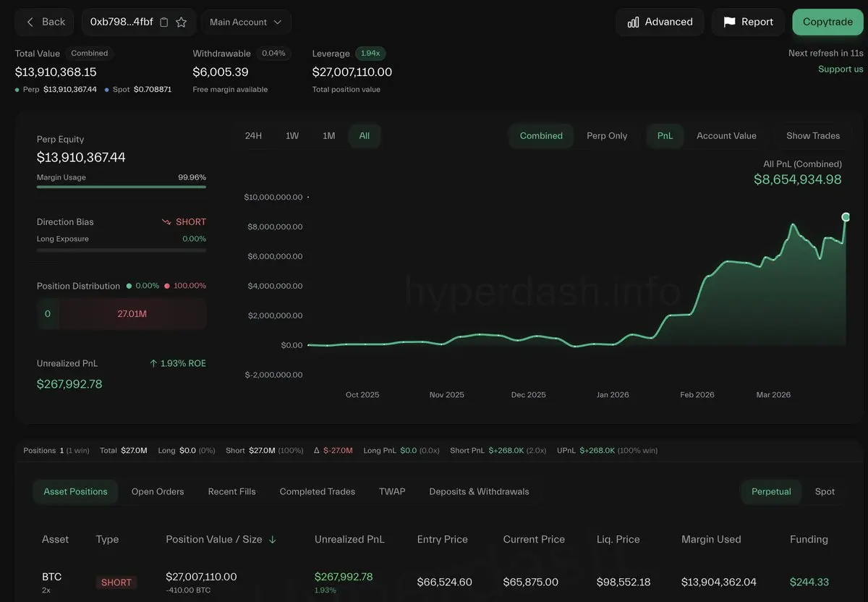The image size is (868, 602).
Task: Click the bar chart icon in Advanced
Action: [634, 22]
